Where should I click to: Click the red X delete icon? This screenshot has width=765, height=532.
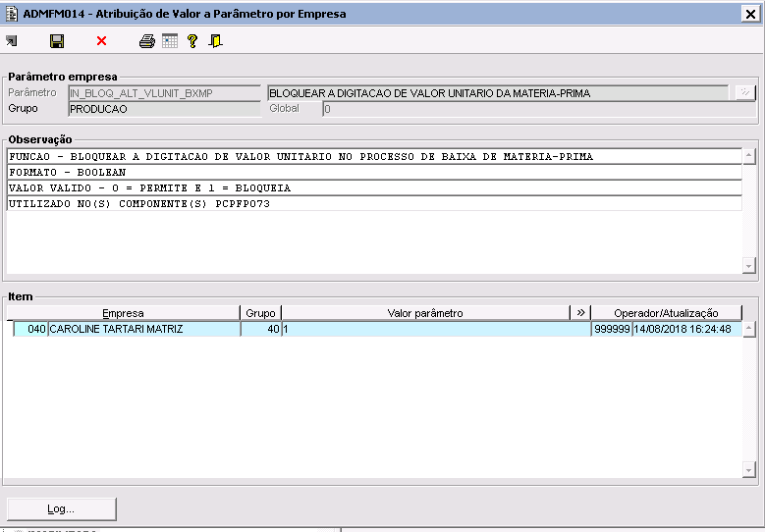pyautogui.click(x=101, y=41)
